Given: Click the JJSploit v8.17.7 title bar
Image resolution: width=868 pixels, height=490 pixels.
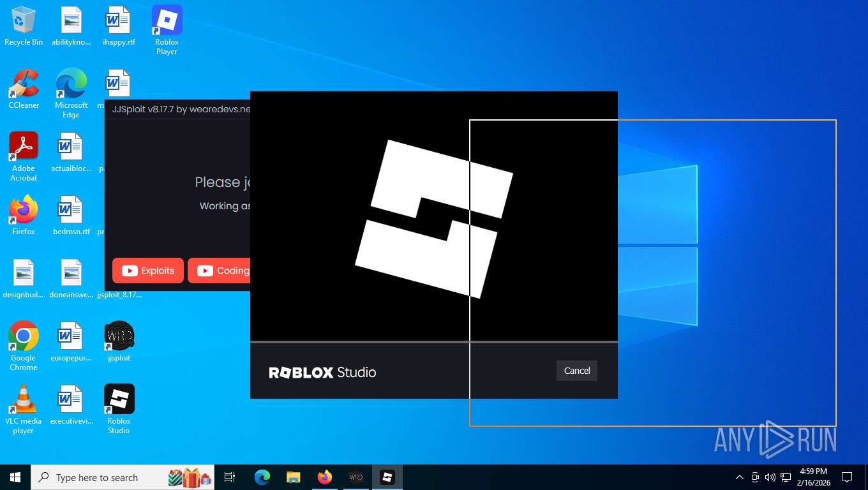Looking at the screenshot, I should (177, 109).
